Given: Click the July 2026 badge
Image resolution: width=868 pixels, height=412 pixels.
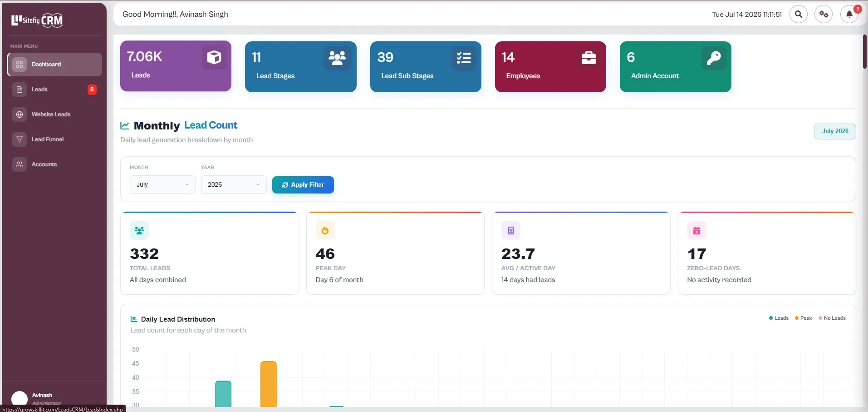Looking at the screenshot, I should [835, 131].
